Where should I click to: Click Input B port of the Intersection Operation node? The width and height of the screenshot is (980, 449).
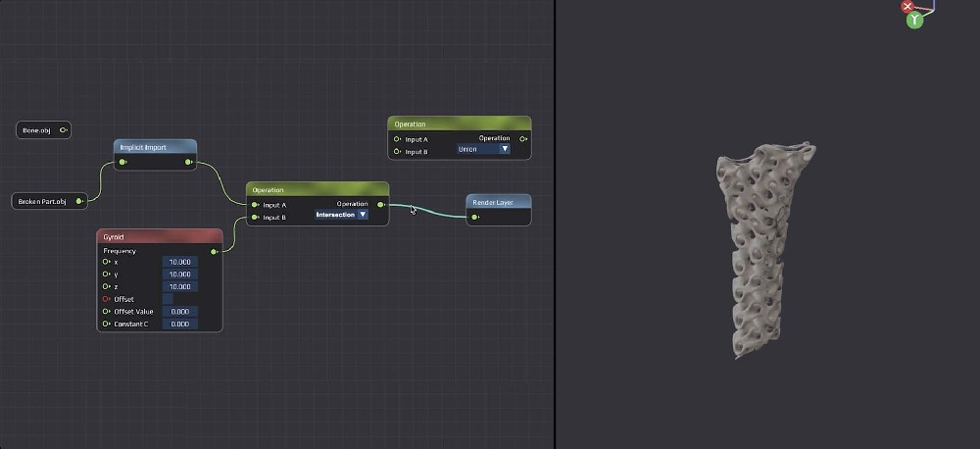[255, 218]
